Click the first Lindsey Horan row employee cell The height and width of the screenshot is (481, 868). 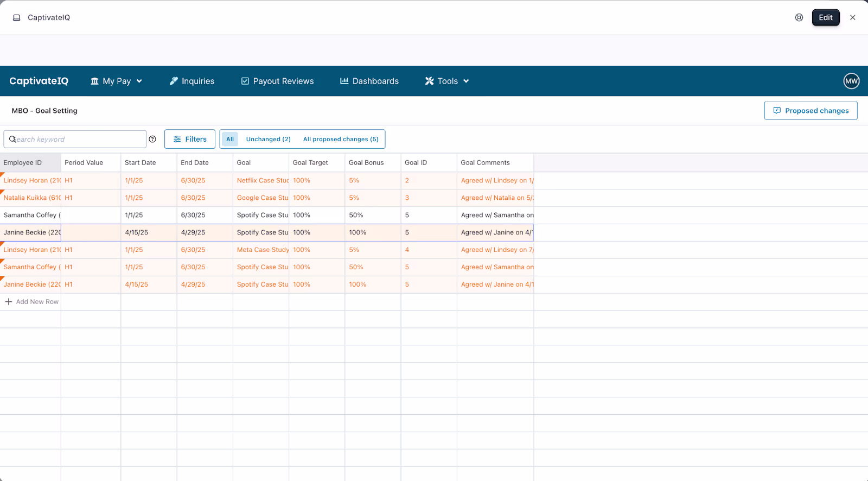tap(30, 181)
